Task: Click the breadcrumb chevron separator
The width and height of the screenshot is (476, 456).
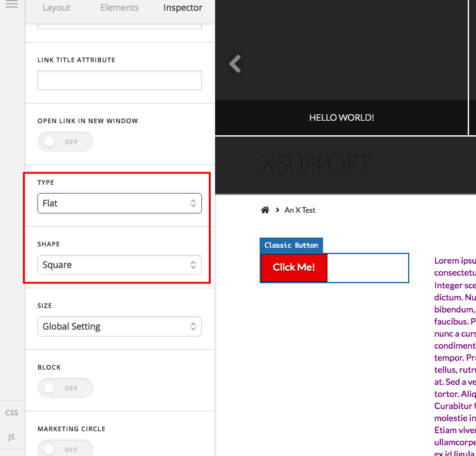Action: click(x=277, y=210)
